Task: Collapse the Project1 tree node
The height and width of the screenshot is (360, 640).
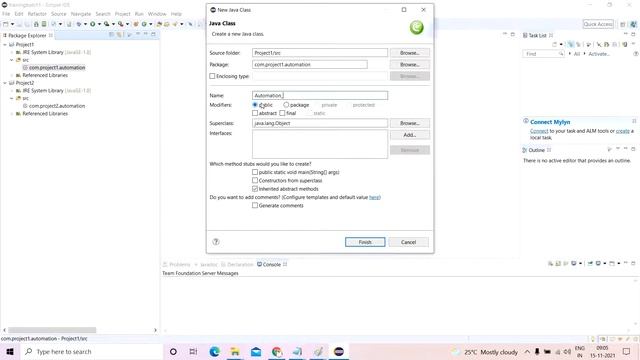Action: 4,44
